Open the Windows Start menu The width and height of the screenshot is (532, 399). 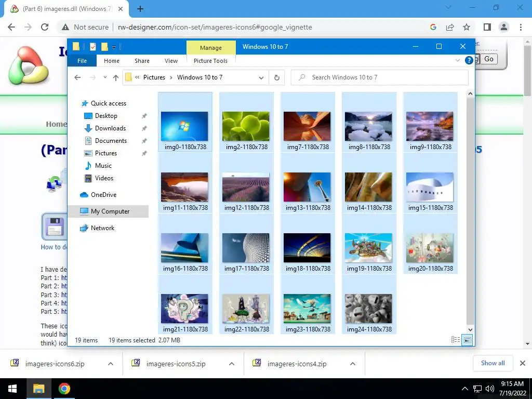(x=12, y=389)
